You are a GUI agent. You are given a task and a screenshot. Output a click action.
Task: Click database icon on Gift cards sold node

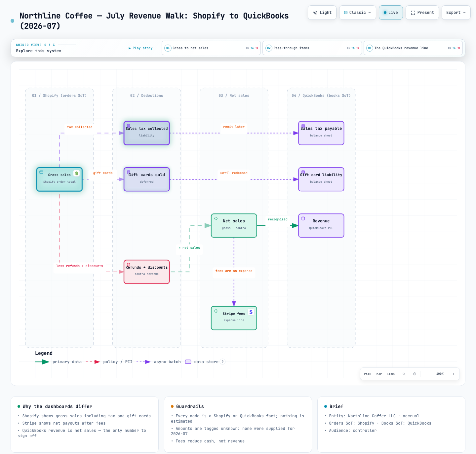[x=129, y=172]
